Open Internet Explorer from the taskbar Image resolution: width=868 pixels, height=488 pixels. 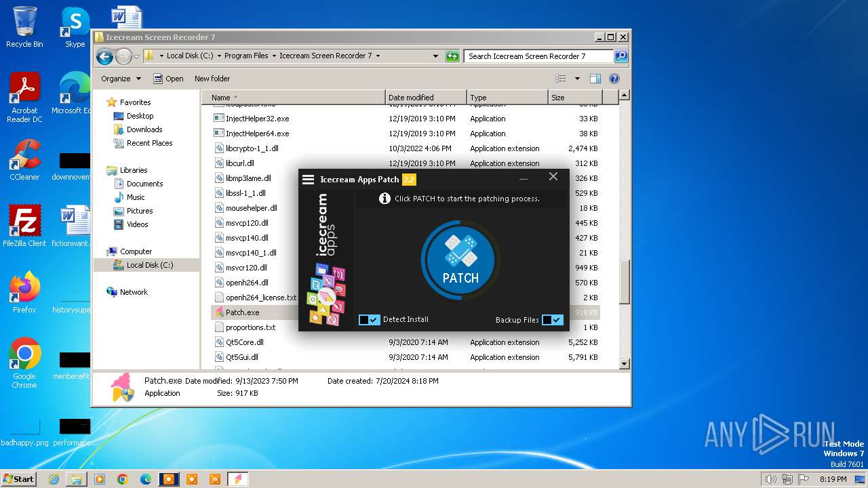pos(54,479)
